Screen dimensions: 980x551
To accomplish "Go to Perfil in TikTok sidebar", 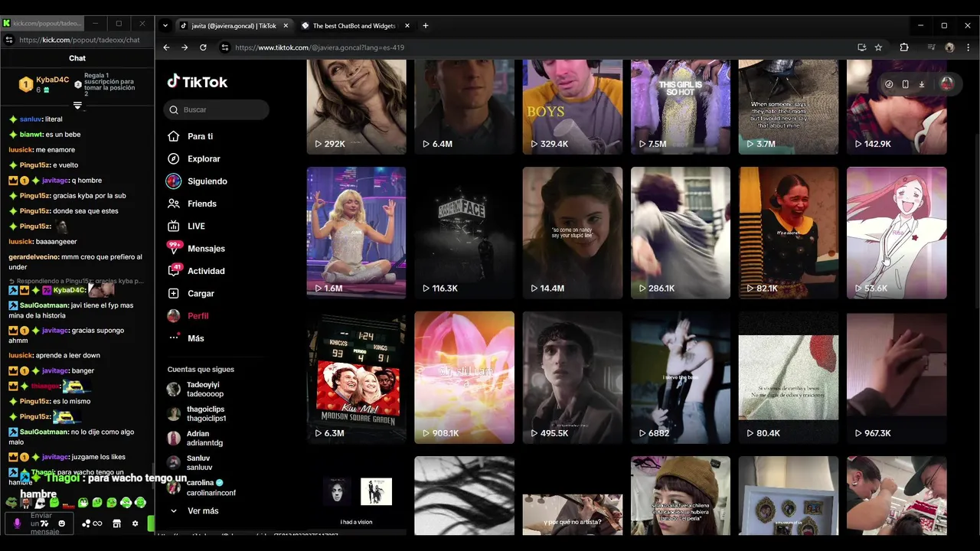I will [x=188, y=315].
